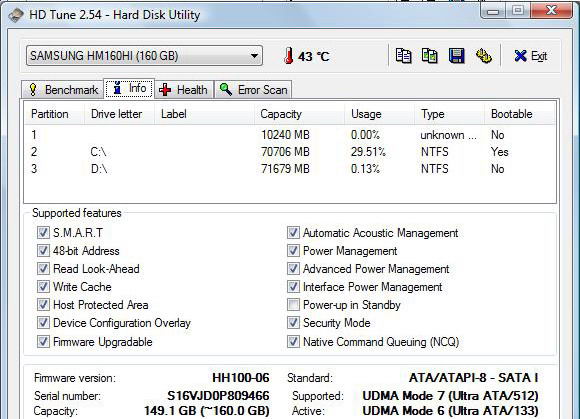Click the copy screenshot toolbar icon
580x419 pixels.
coord(429,56)
